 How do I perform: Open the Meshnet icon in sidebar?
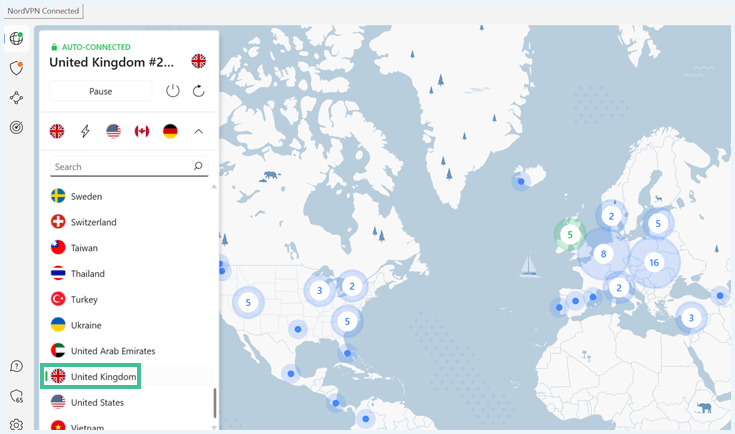pos(16,98)
